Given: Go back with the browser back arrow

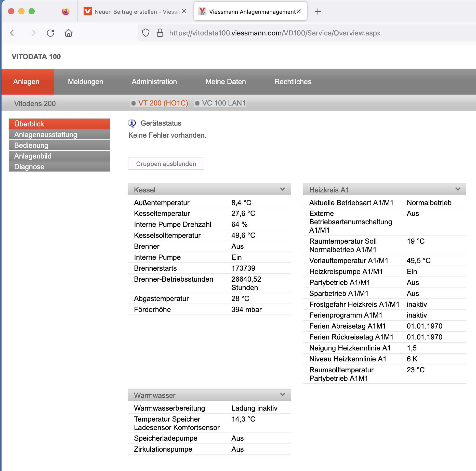Looking at the screenshot, I should (x=14, y=33).
